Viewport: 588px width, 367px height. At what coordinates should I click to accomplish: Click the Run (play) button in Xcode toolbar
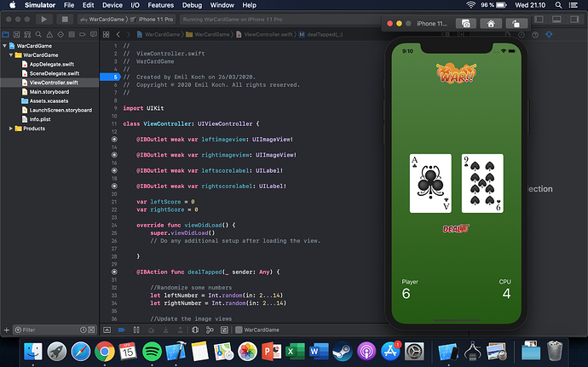pyautogui.click(x=43, y=18)
